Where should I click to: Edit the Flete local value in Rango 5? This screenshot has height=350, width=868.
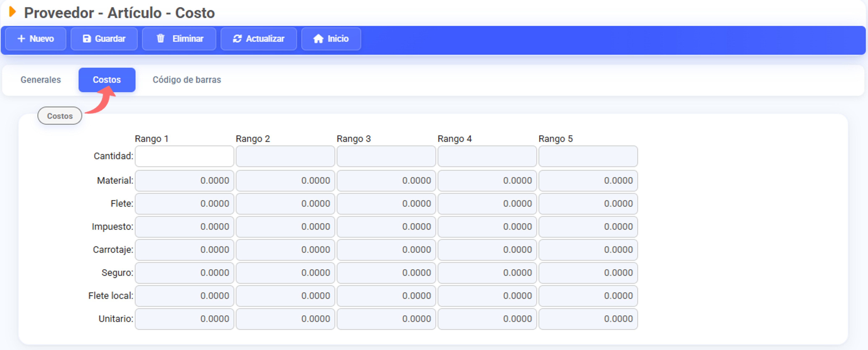588,296
